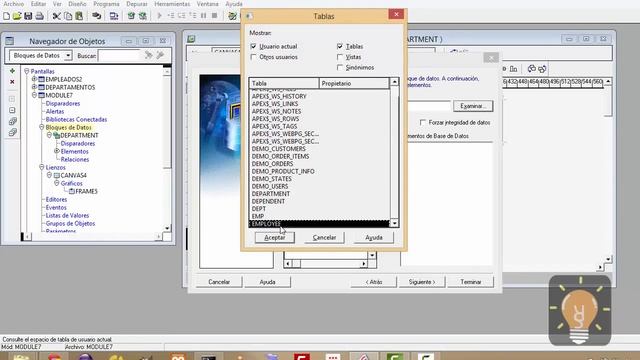This screenshot has height=360, width=640.
Task: Click Cancelar in the Tablas dialog
Action: coord(324,238)
